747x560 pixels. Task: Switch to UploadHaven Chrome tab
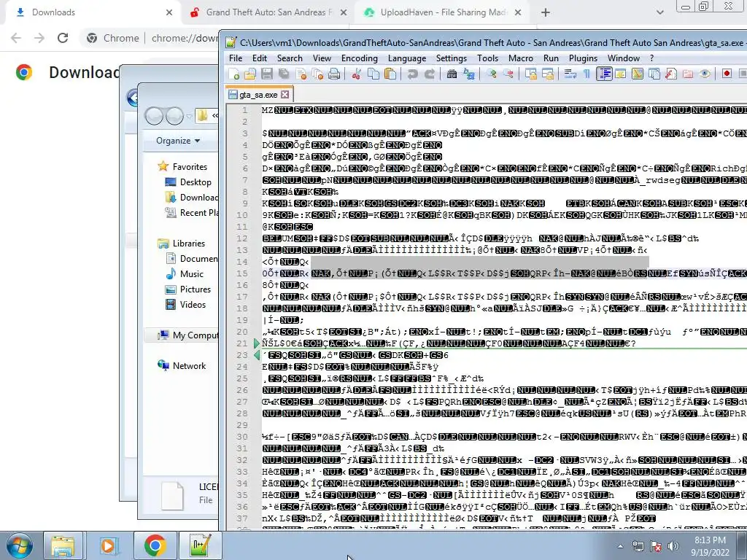[443, 12]
